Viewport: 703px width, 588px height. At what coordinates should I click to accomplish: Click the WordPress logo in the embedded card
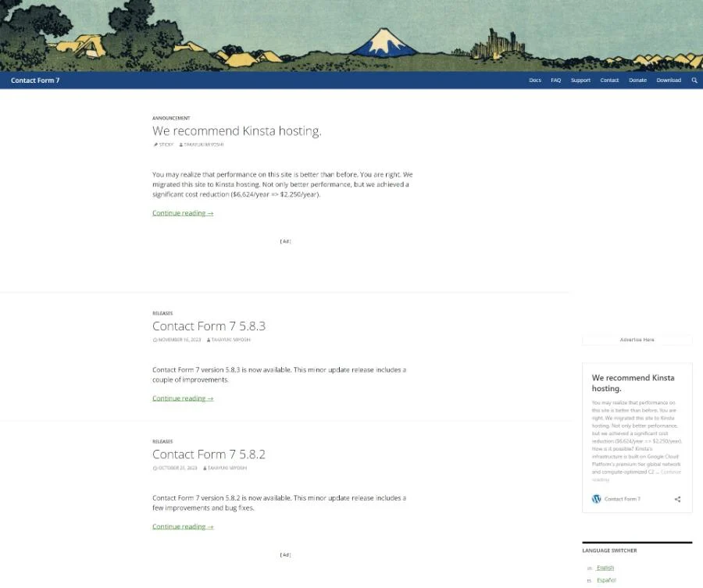[596, 499]
